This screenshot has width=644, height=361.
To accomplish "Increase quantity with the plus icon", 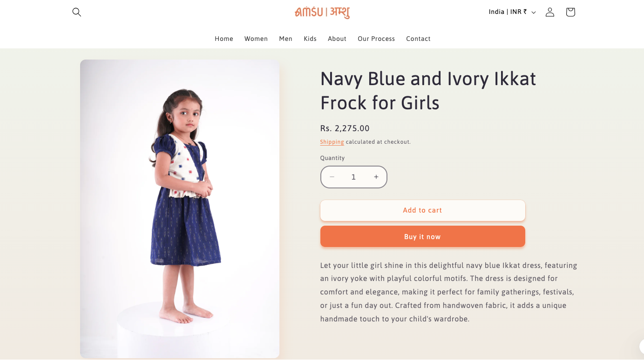I will point(376,177).
